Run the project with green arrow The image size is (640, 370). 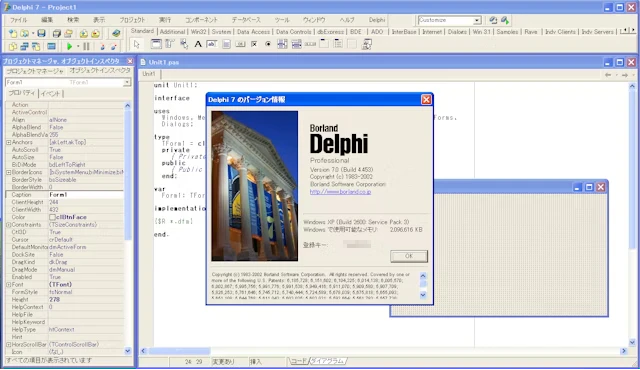point(69,47)
